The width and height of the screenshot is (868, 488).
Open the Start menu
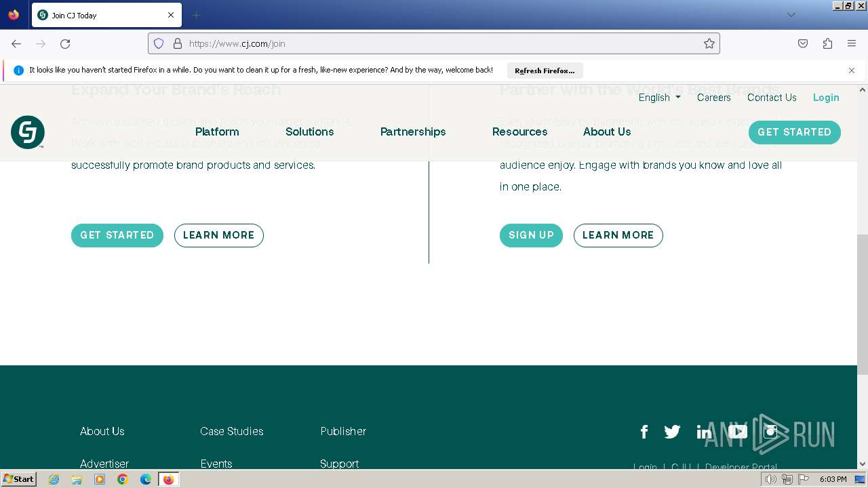click(18, 479)
